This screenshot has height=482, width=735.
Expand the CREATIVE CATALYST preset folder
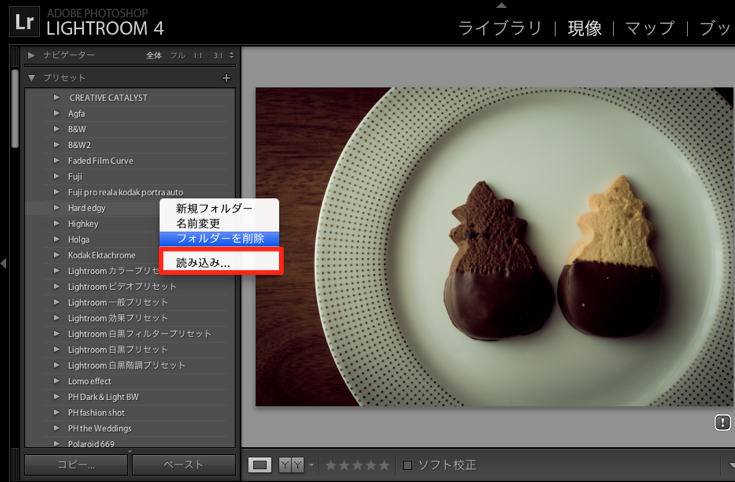56,98
